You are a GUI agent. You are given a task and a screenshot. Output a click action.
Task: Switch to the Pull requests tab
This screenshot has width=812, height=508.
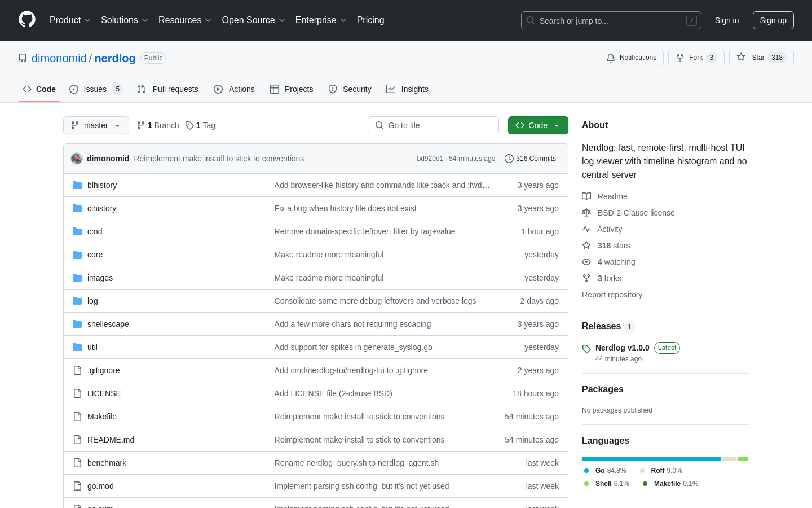pyautogui.click(x=168, y=89)
